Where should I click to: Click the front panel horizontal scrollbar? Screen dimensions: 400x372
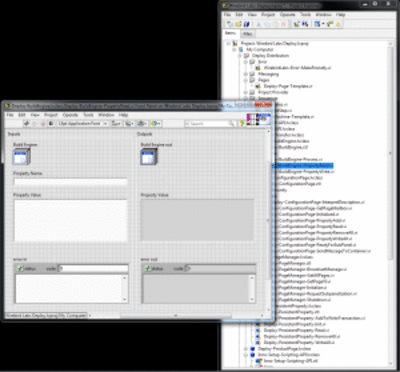pos(176,315)
